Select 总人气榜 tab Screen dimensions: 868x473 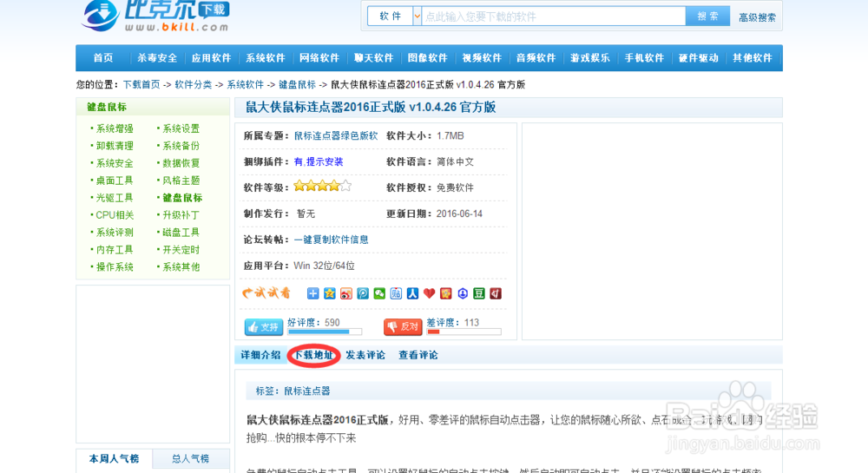(x=190, y=458)
